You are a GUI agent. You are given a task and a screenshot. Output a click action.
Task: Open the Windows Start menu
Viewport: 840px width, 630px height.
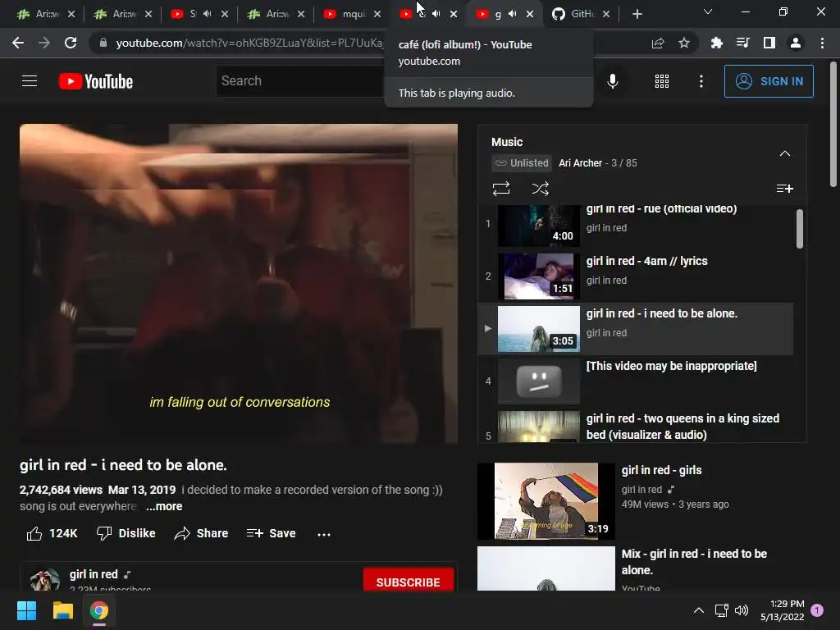pos(26,610)
